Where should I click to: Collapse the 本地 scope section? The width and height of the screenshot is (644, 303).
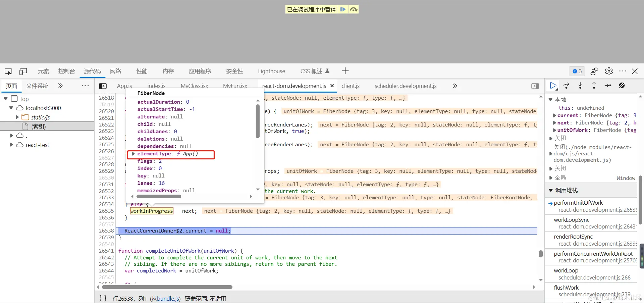pos(550,100)
